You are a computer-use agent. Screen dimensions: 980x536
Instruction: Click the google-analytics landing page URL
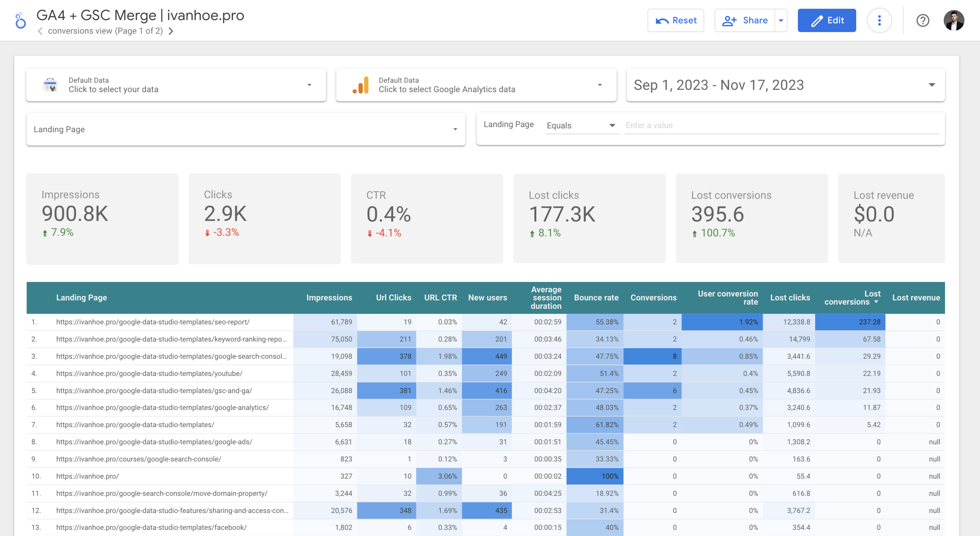click(x=162, y=408)
